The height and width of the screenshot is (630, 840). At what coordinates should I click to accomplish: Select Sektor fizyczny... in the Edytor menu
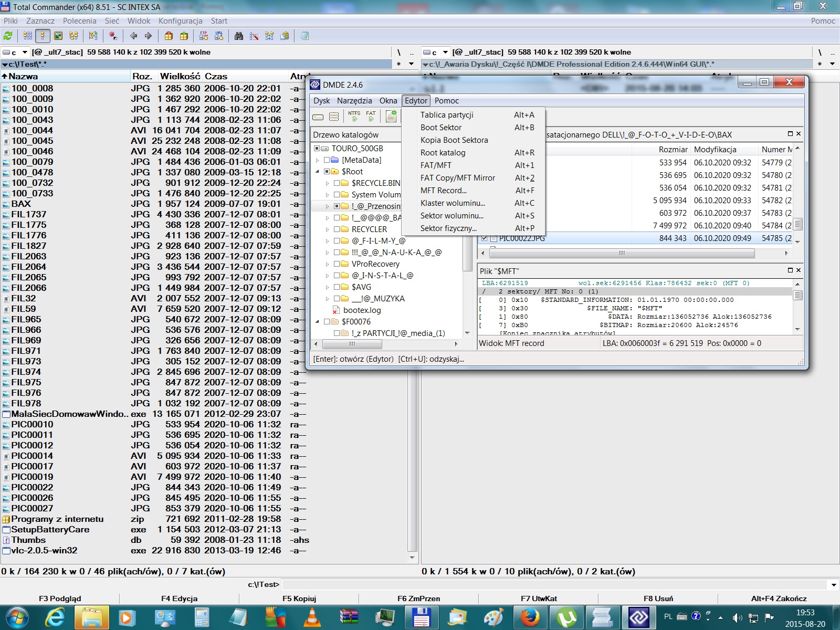[474, 228]
